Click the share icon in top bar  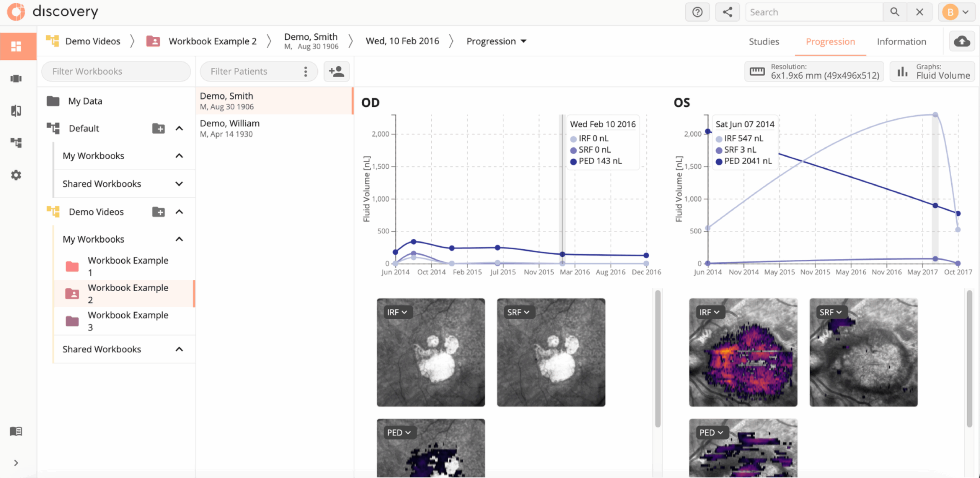pos(727,12)
